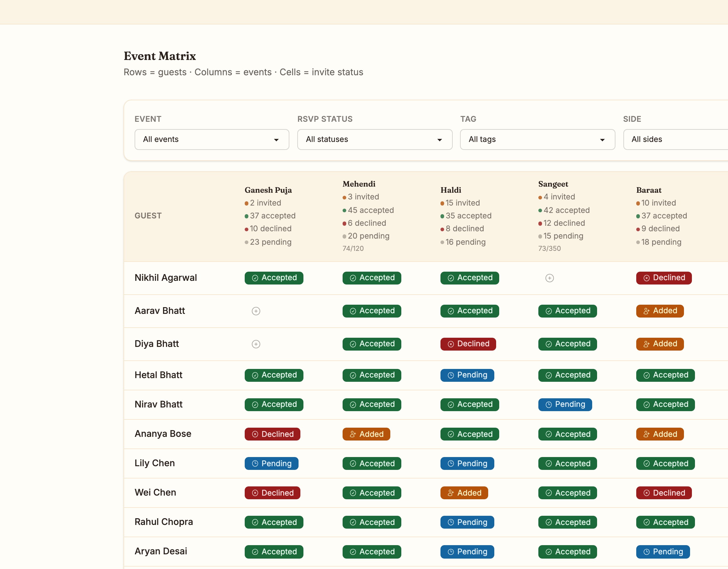
Task: Open the Side filter dropdown
Action: click(676, 139)
